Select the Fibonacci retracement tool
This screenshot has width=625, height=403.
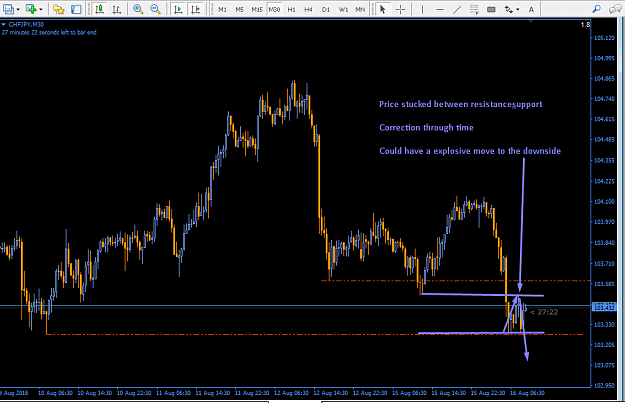click(x=474, y=9)
